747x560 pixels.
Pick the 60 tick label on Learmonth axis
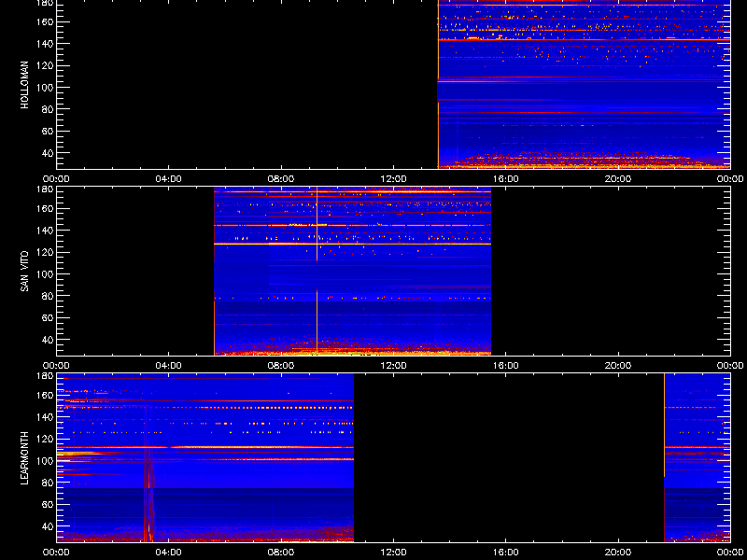pyautogui.click(x=48, y=504)
